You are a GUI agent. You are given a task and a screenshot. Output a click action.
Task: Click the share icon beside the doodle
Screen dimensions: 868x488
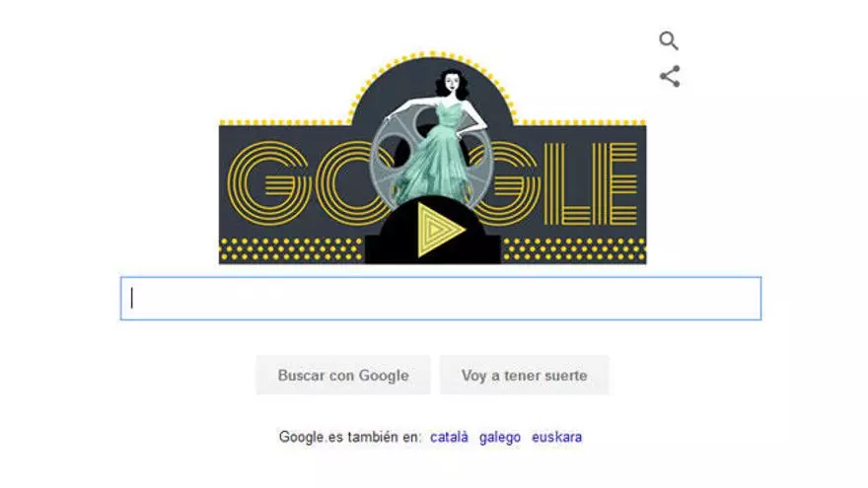[670, 76]
